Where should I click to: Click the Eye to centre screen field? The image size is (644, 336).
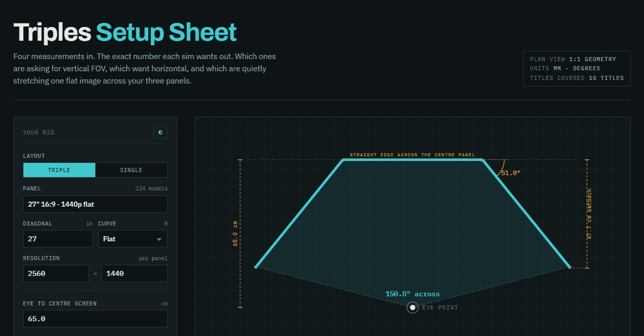click(x=95, y=319)
